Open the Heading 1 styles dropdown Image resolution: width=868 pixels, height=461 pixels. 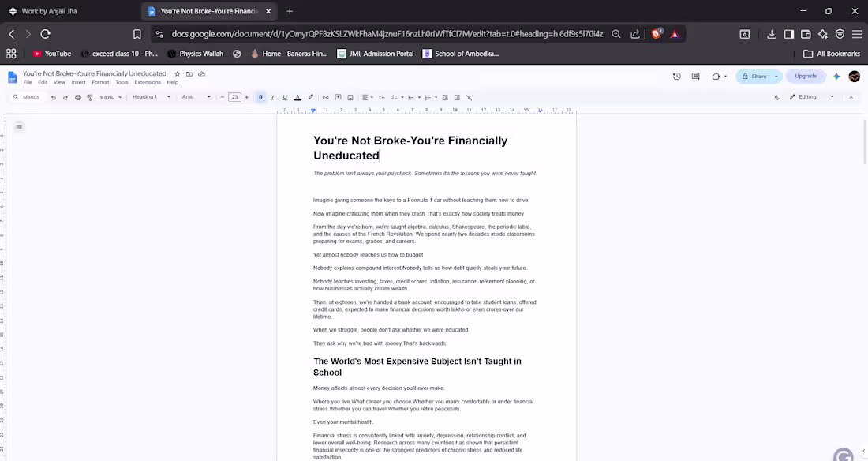tap(152, 97)
